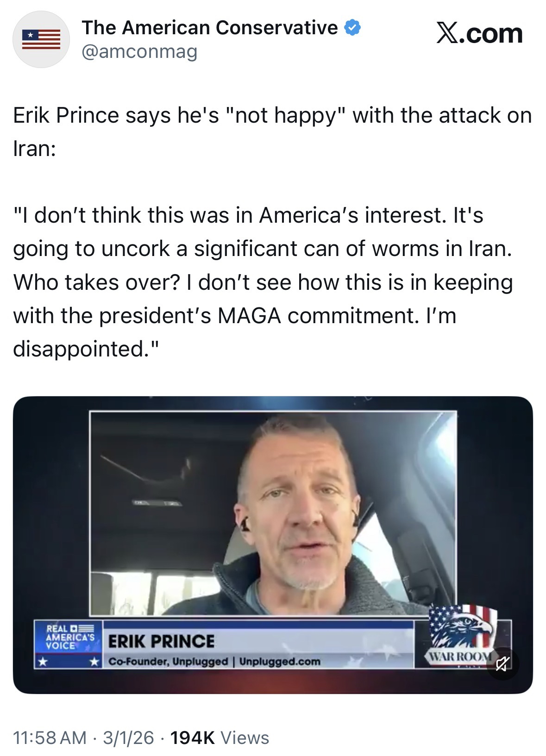Click the blue verified checkmark badge
The height and width of the screenshot is (756, 546).
tap(352, 28)
